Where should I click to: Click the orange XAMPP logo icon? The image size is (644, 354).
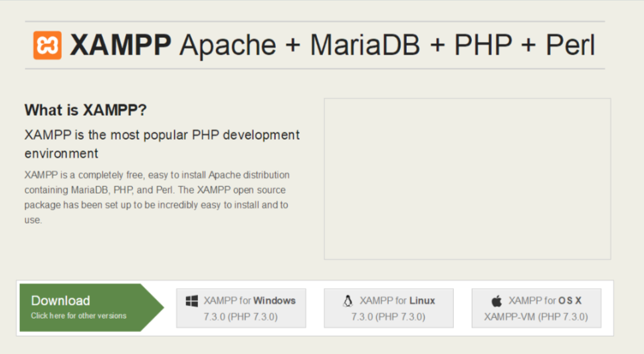[x=47, y=45]
